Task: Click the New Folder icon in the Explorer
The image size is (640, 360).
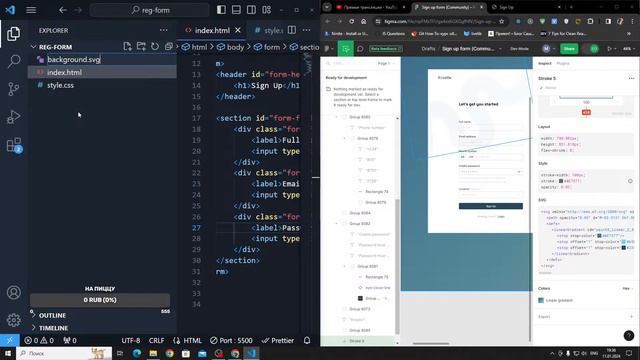Action: pyautogui.click(x=141, y=47)
